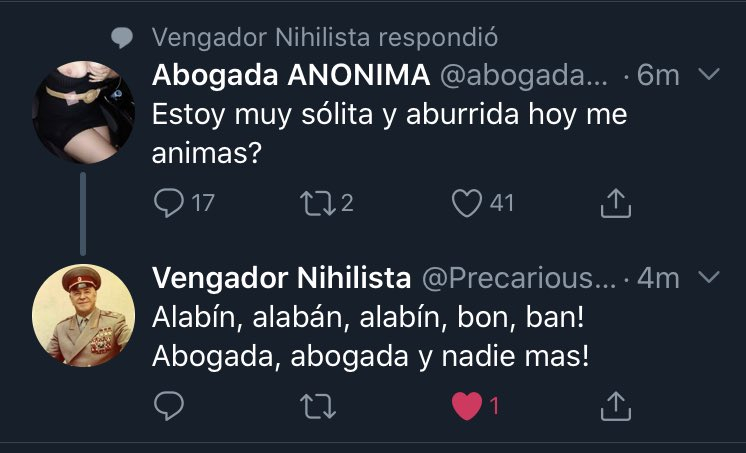Expand menu chevron on Vengador Nihilista tweet
The width and height of the screenshot is (746, 453).
click(708, 277)
